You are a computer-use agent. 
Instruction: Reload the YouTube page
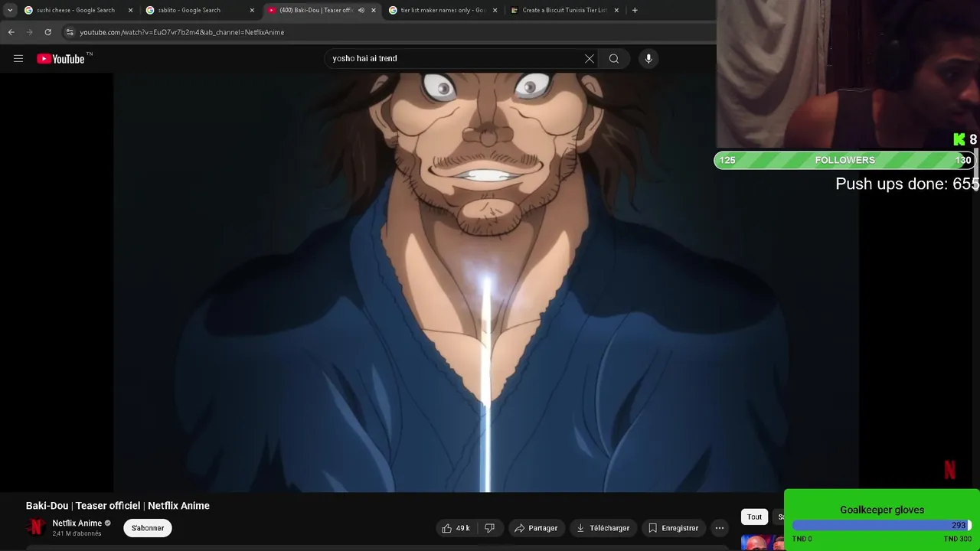coord(47,32)
